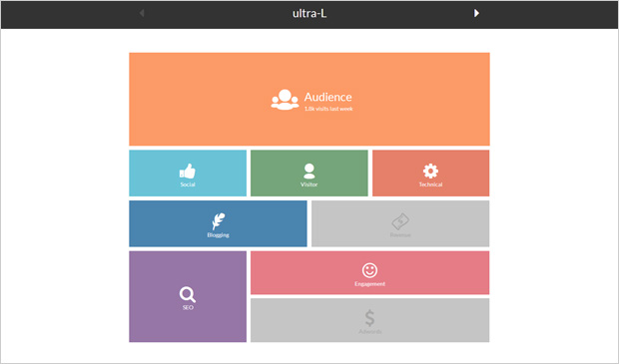
Task: Click the Engagement smiley face icon
Action: [x=369, y=270]
